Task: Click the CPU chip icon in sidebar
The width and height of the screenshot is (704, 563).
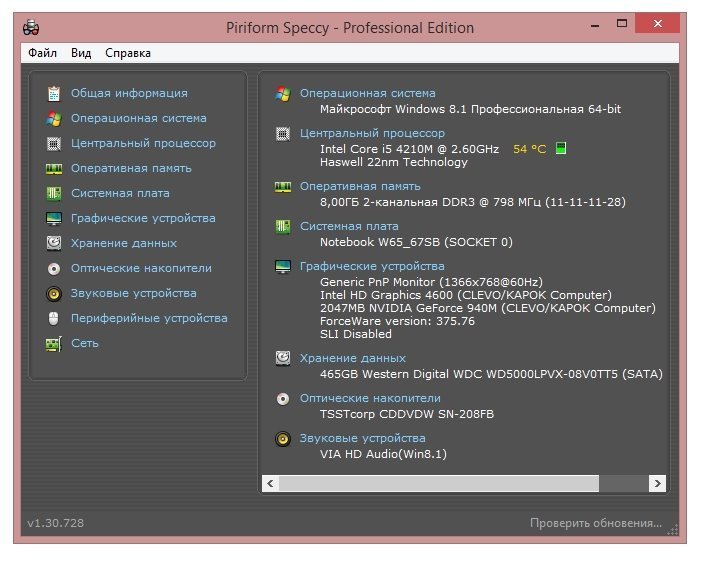Action: [54, 144]
